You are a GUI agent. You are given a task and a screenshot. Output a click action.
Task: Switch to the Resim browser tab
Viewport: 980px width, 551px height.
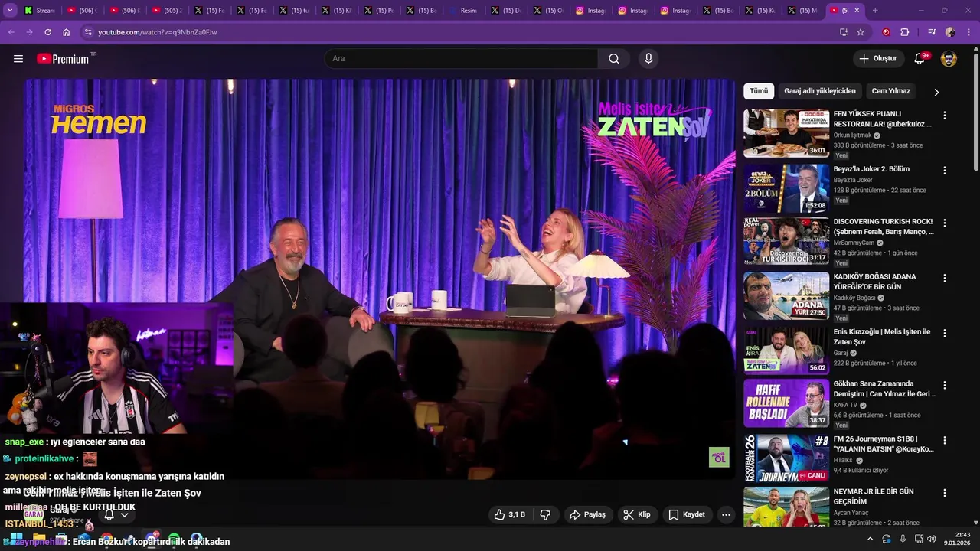click(x=463, y=11)
